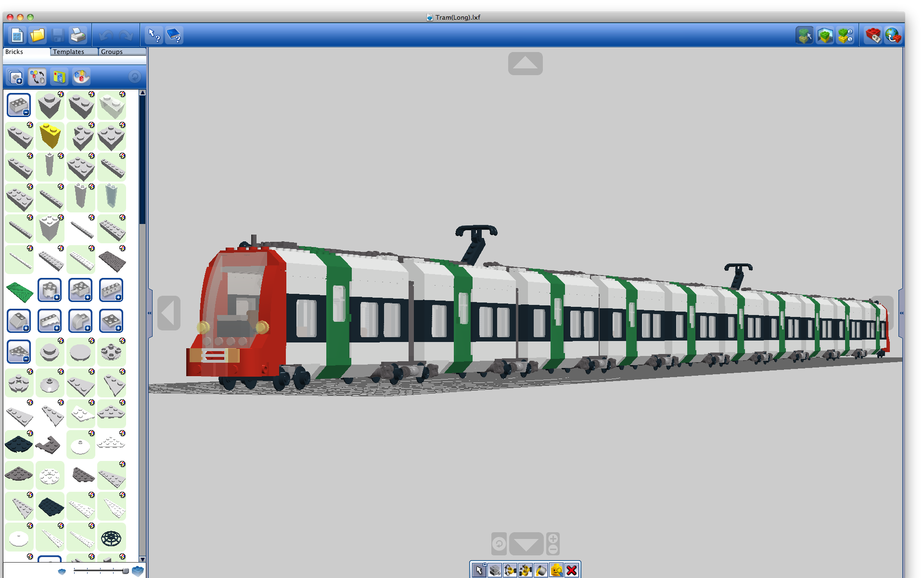This screenshot has width=924, height=578.
Task: Click the brick palette vertical scrollbar thumb
Action: [x=142, y=160]
